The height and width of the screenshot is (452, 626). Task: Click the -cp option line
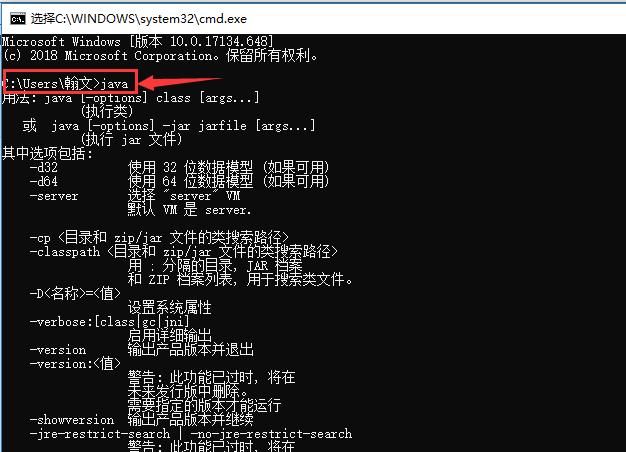click(x=159, y=238)
